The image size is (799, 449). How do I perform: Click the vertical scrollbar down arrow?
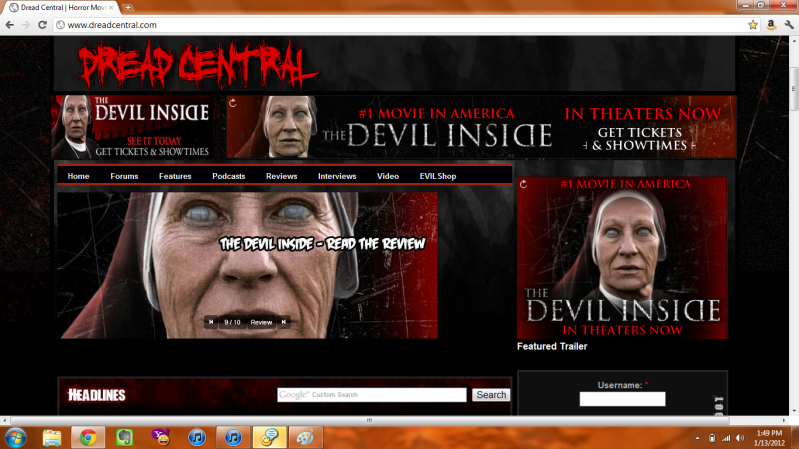[794, 411]
